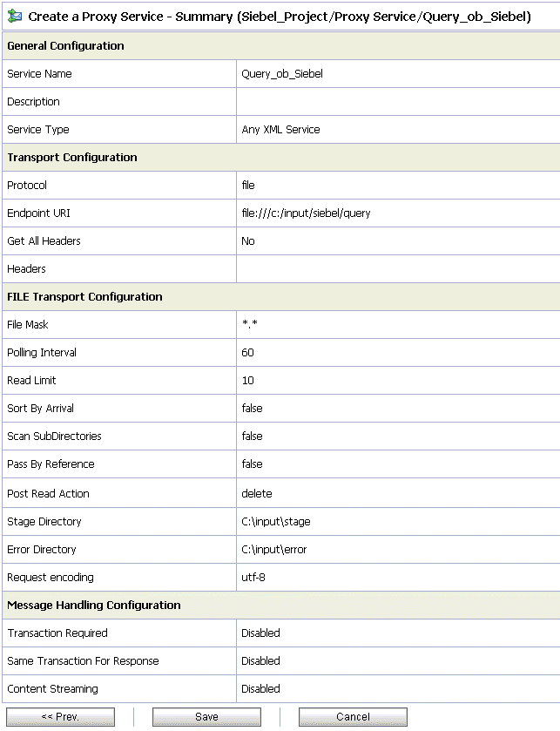The image size is (560, 731).
Task: Click the Protocol value file
Action: tap(246, 185)
